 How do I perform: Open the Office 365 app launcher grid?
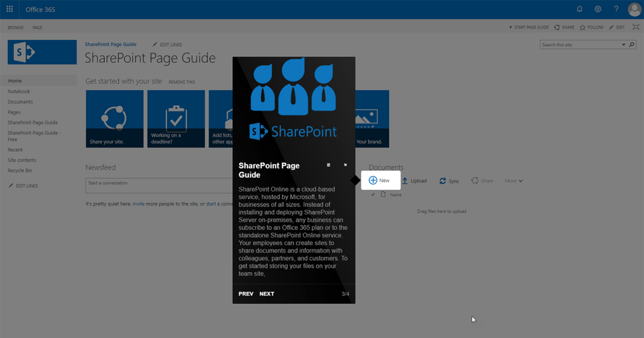click(9, 9)
